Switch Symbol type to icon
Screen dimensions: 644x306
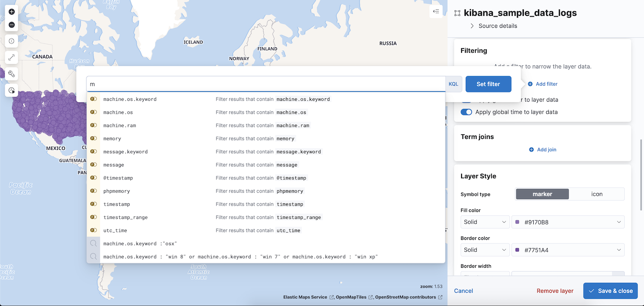pos(597,194)
